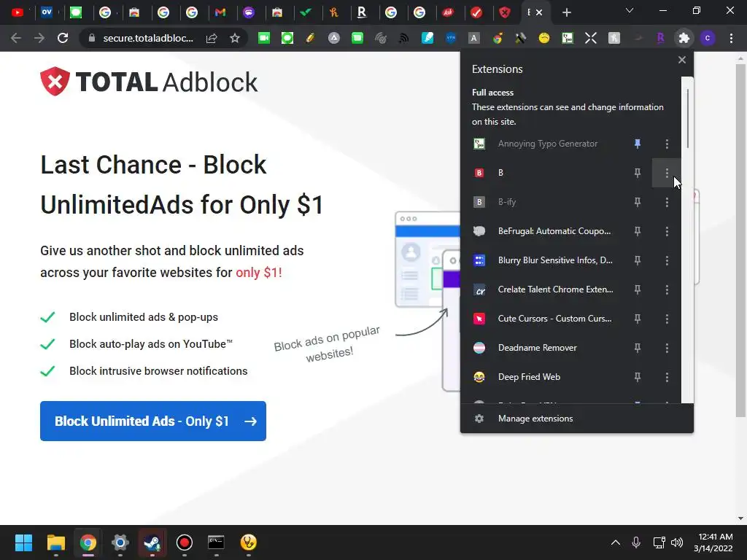Open Steam from the taskbar
Image resolution: width=747 pixels, height=560 pixels.
pyautogui.click(x=152, y=542)
